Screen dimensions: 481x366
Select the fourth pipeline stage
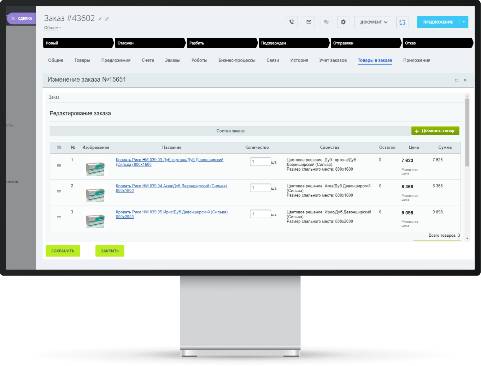click(x=294, y=43)
